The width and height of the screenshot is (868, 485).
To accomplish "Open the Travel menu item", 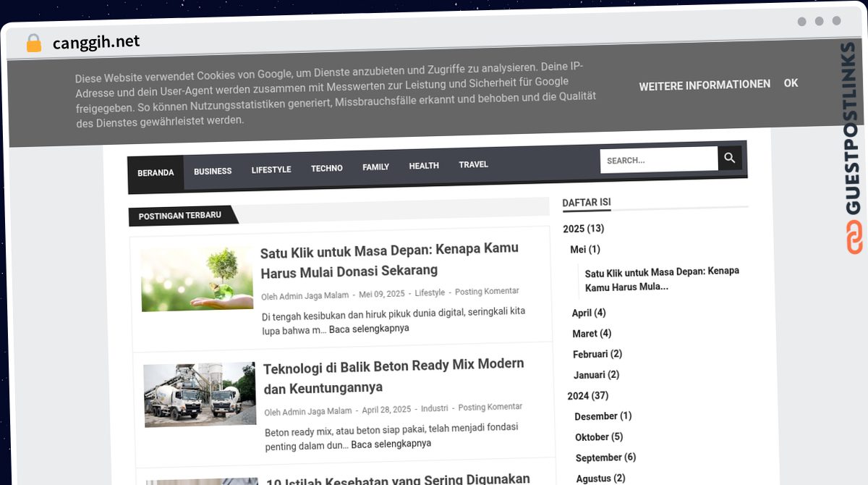I will [474, 164].
